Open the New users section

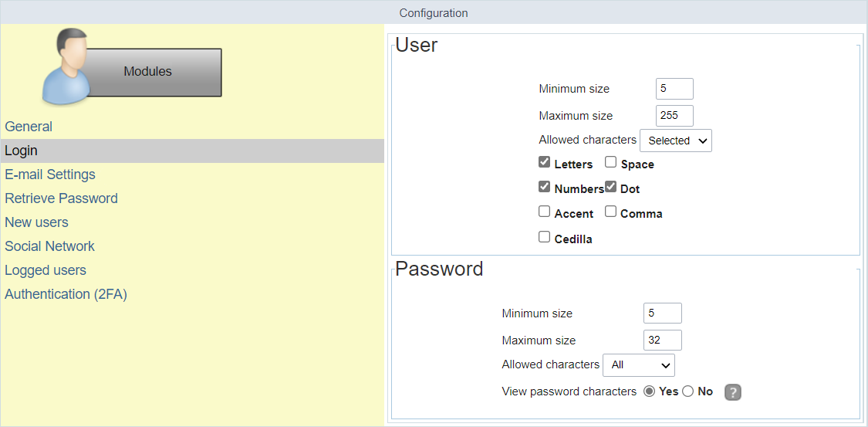(x=36, y=222)
